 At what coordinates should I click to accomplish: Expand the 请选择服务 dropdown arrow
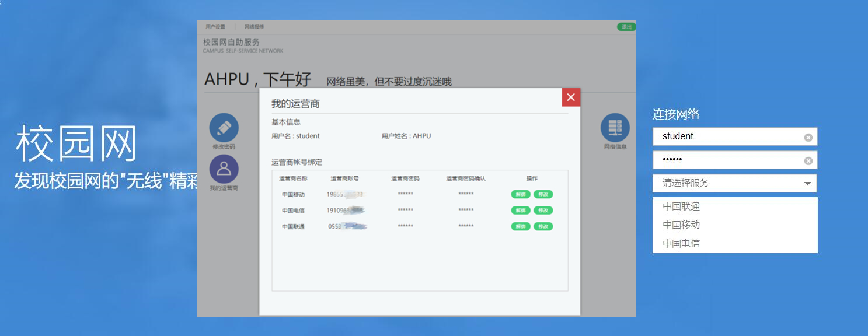click(x=807, y=184)
